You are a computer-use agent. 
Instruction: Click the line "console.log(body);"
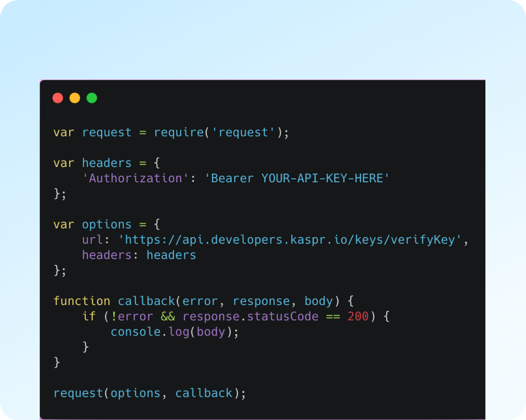[x=174, y=332]
